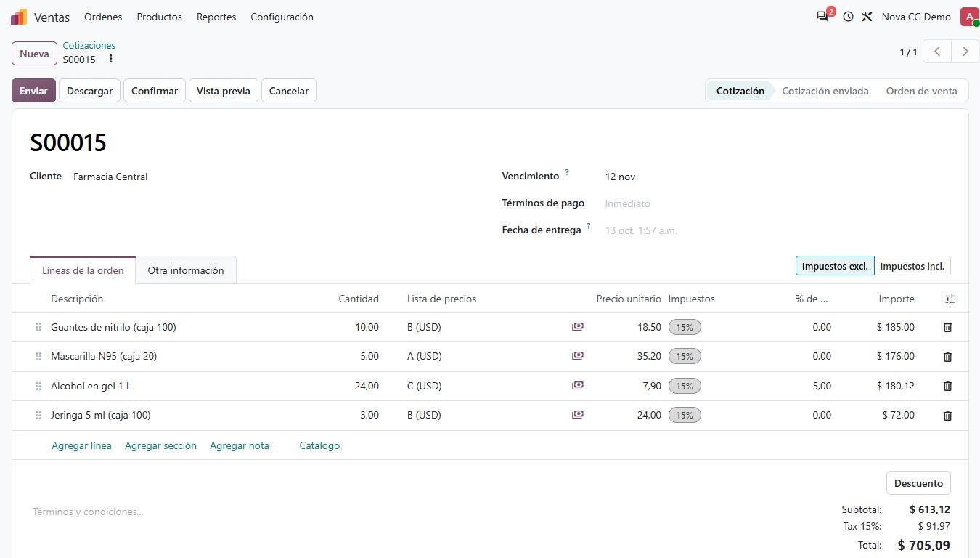Switch to the Otra información tab
Image resolution: width=980 pixels, height=558 pixels.
(186, 270)
